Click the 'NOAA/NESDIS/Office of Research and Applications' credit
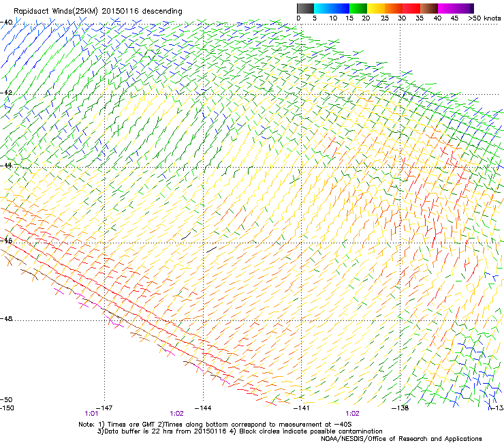This screenshot has height=443, width=504. (x=401, y=439)
